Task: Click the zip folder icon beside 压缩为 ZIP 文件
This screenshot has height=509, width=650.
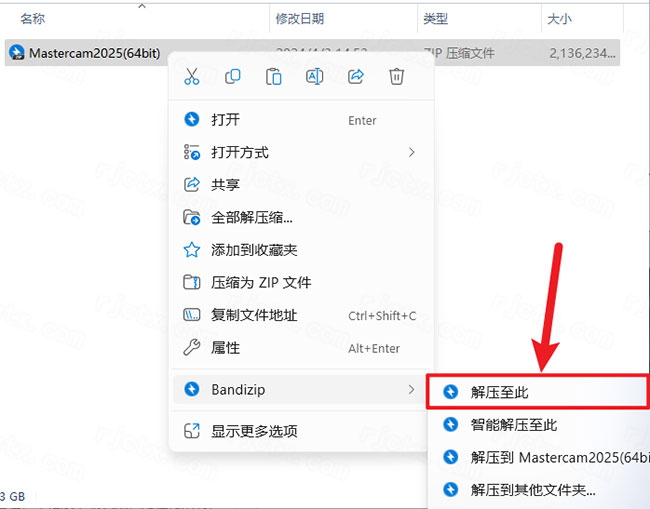Action: pos(192,282)
